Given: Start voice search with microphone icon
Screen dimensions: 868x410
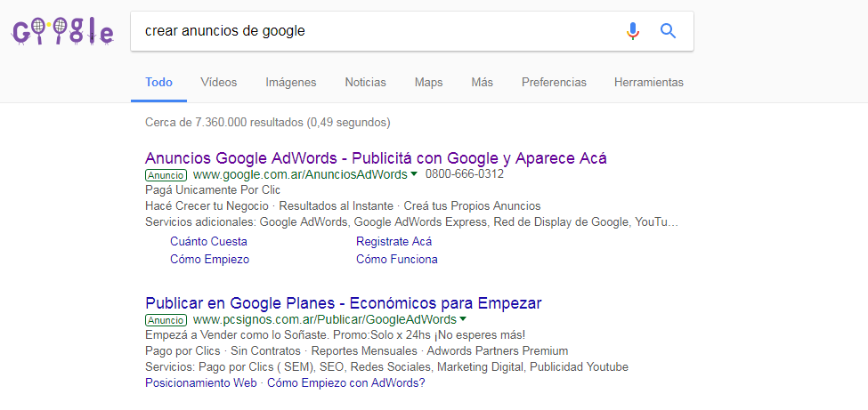Looking at the screenshot, I should tap(633, 31).
